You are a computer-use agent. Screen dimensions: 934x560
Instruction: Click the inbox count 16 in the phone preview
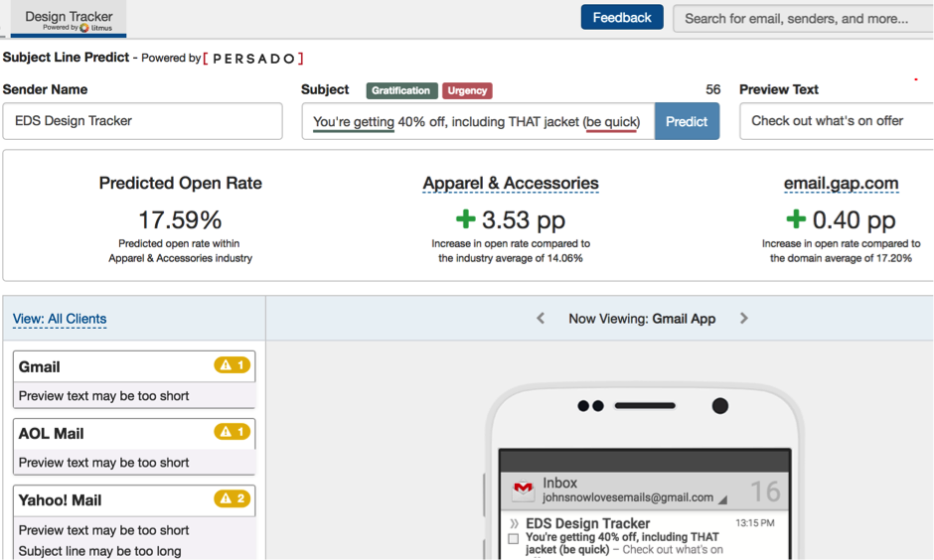coord(765,491)
